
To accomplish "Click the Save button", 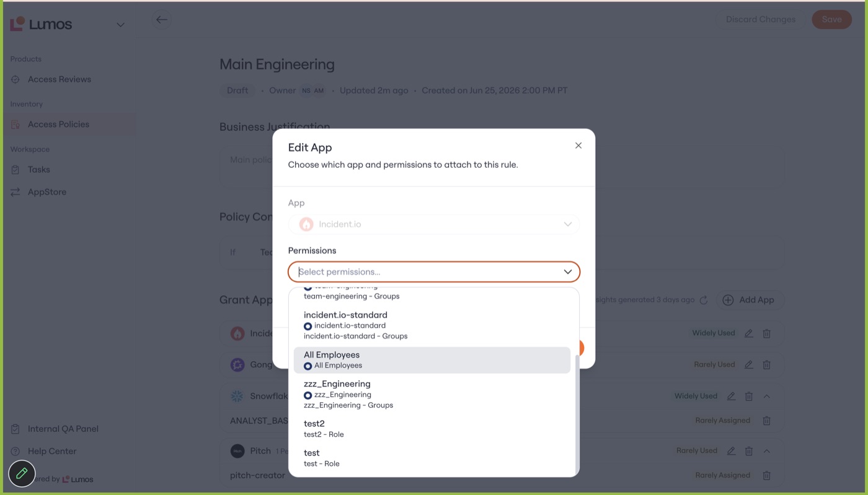I will (831, 19).
